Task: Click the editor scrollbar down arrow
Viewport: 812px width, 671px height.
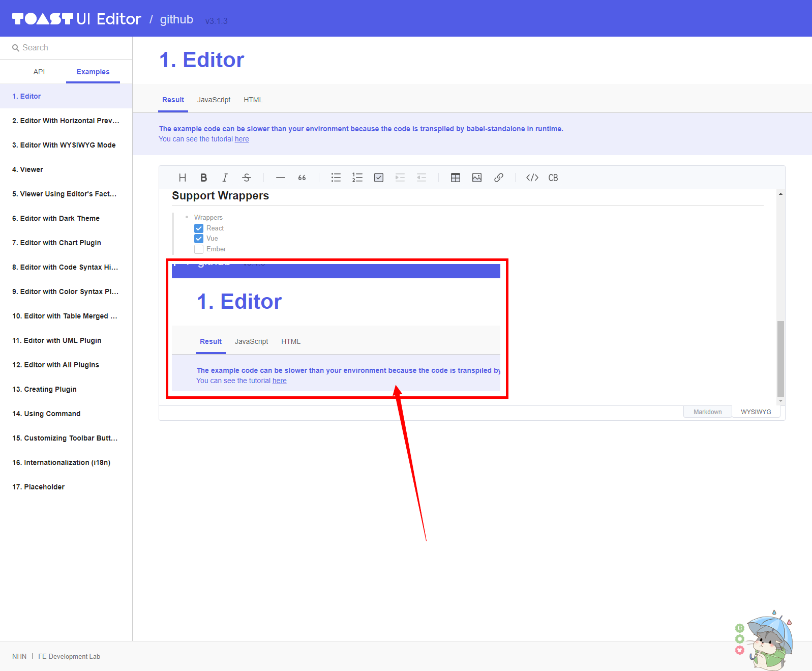Action: (780, 401)
